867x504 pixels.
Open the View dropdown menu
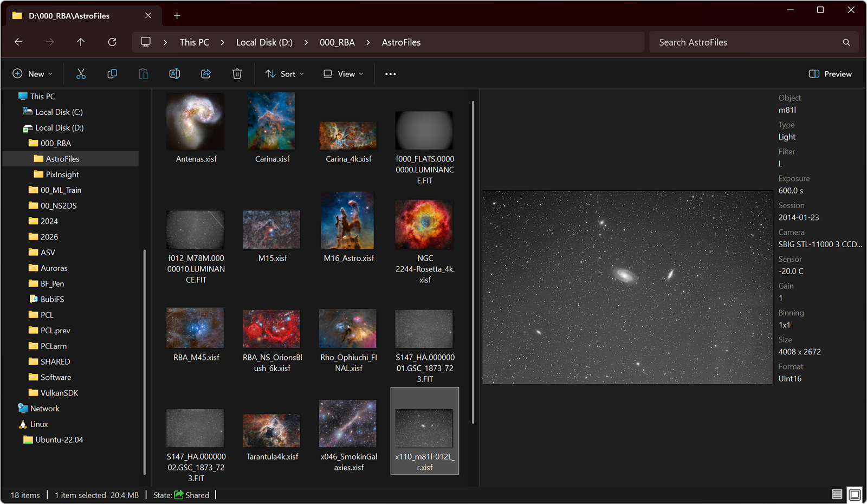click(x=343, y=74)
